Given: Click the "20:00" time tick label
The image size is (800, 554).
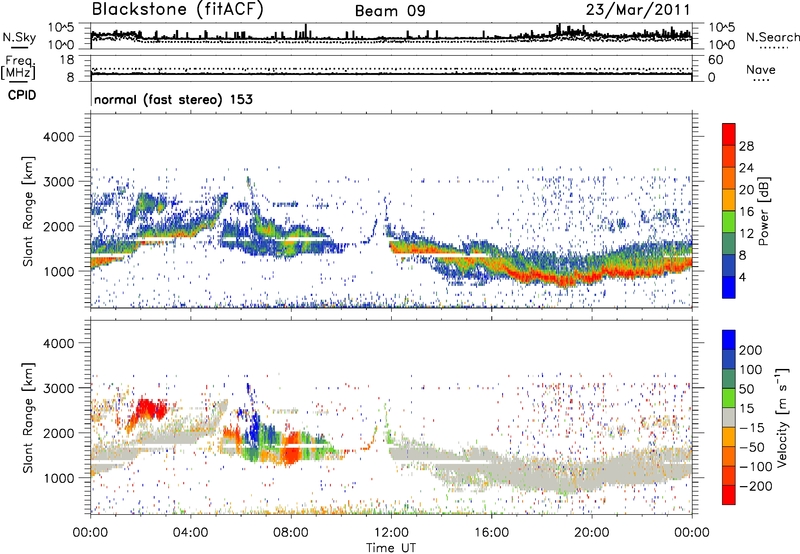Looking at the screenshot, I should coord(592,533).
